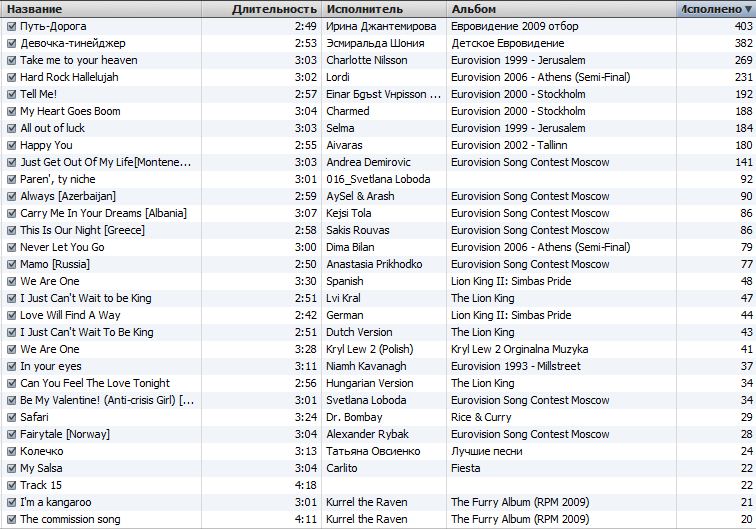756x529 pixels.
Task: Toggle Hard Rock Hallelujah checkbox
Action: (x=12, y=77)
